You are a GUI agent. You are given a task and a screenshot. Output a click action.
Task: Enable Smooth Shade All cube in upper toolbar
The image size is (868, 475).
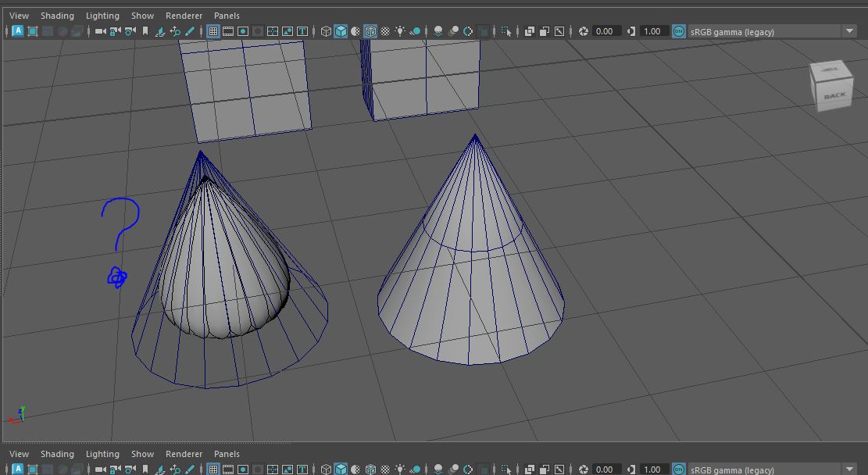tap(341, 31)
